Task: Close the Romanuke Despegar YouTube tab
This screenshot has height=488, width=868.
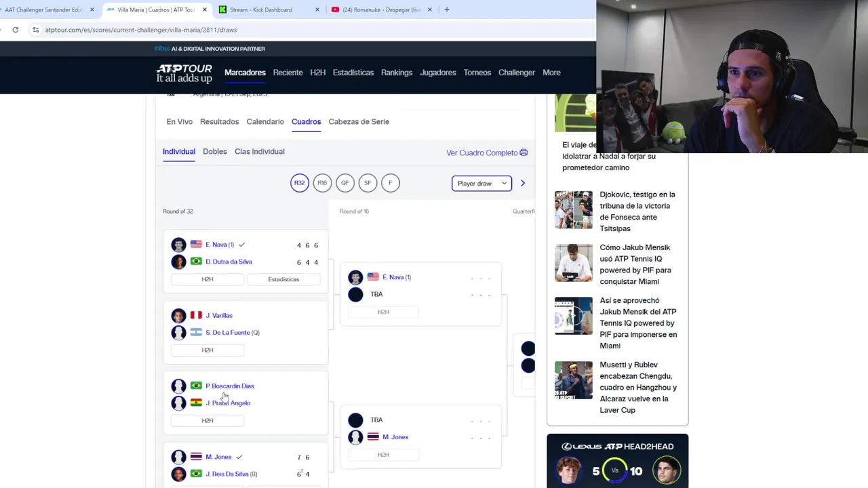Action: 430,9
